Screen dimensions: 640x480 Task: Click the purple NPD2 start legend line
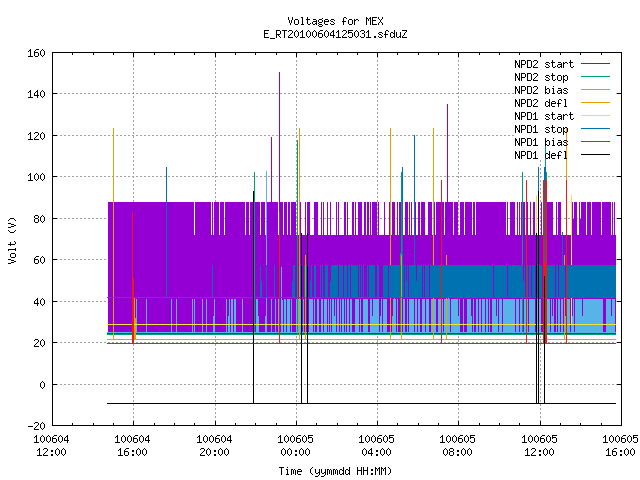pyautogui.click(x=595, y=64)
